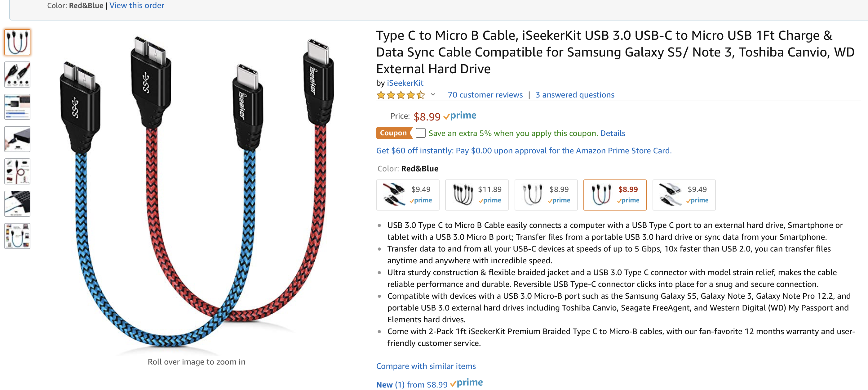Select the first thumbnail of both cables
Screen dimensions: 868x390
17,42
